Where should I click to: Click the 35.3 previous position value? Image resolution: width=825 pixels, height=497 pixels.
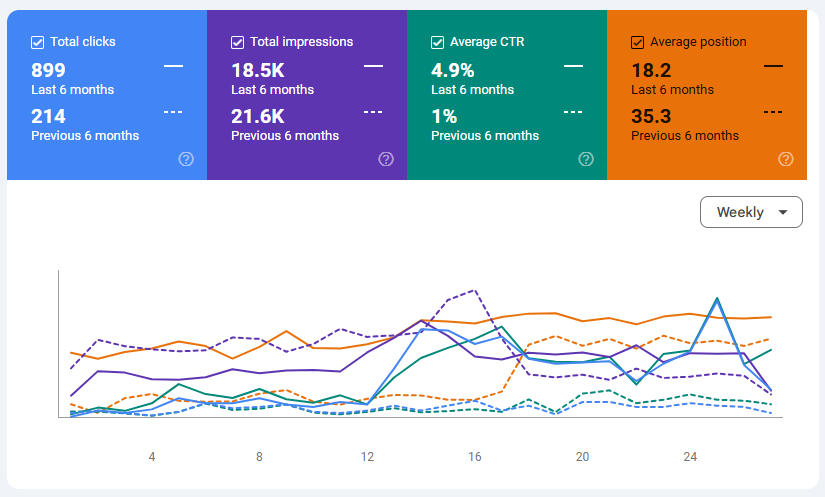[x=651, y=116]
